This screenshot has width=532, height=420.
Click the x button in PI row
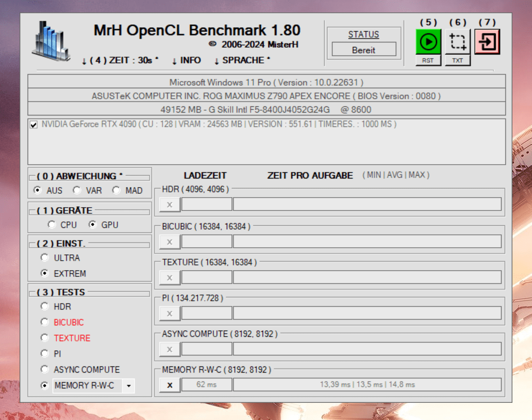(x=170, y=314)
